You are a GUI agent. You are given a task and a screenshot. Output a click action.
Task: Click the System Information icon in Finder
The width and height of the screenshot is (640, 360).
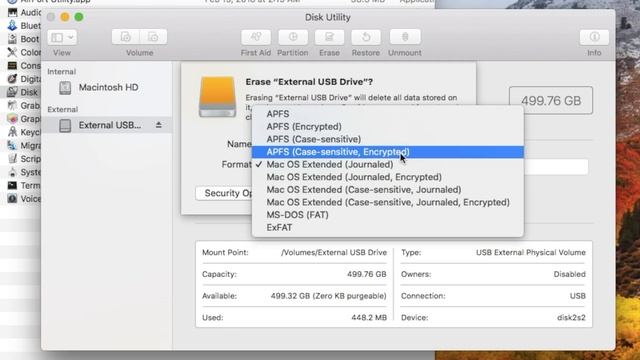coord(12,172)
